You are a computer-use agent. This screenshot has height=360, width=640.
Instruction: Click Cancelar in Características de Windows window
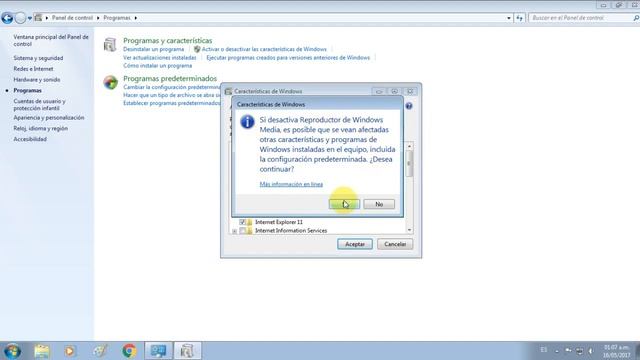[x=395, y=244]
